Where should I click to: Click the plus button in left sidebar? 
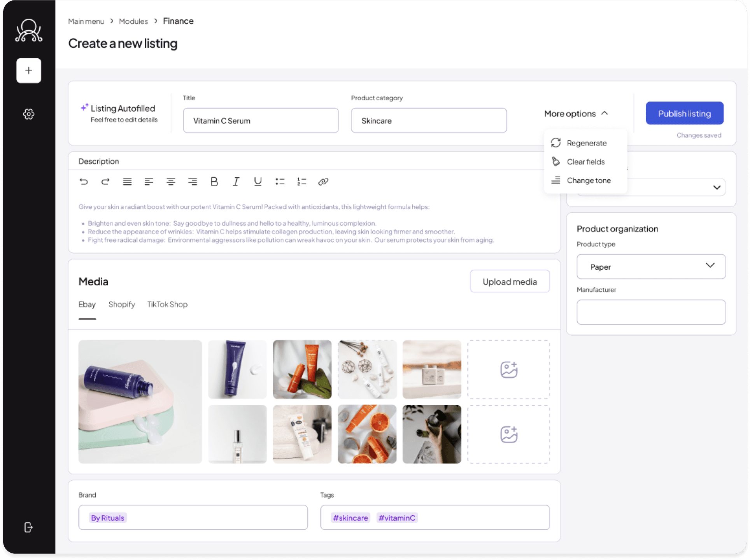[x=29, y=70]
